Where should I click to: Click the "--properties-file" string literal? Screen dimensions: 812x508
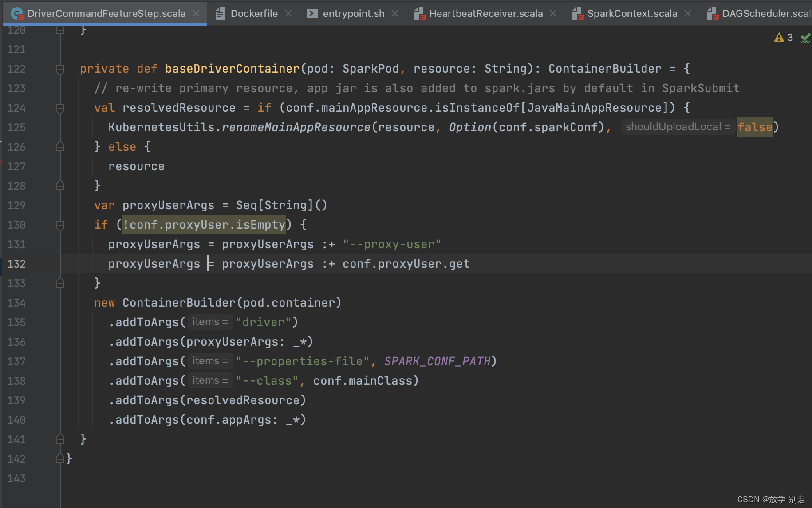tap(303, 361)
